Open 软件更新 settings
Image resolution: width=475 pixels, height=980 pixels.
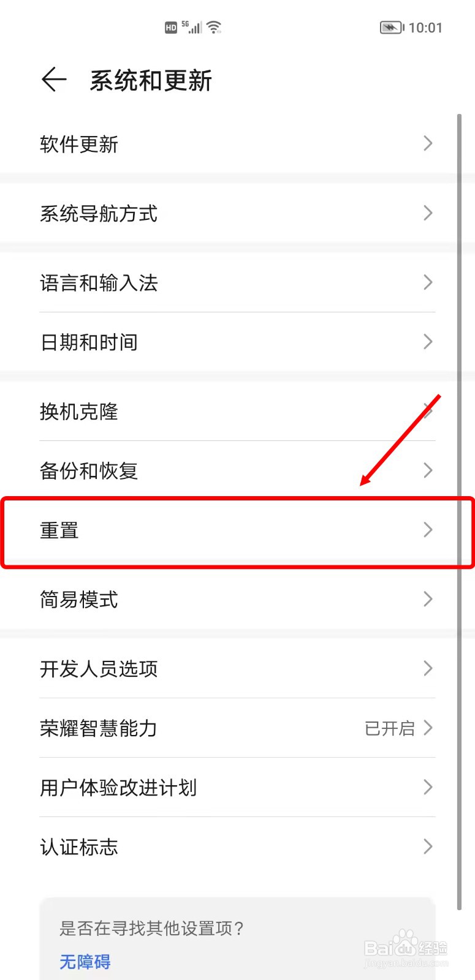coord(237,144)
